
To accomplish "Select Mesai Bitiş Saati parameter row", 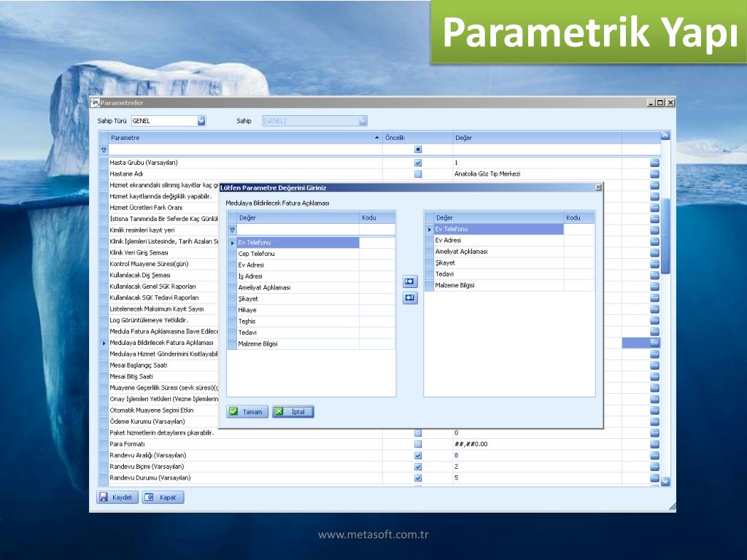I will [163, 377].
